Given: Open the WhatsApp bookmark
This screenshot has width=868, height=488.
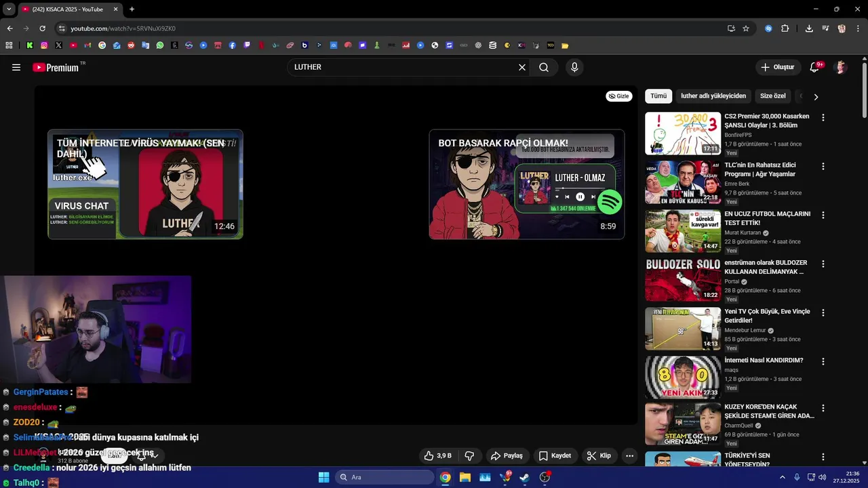Looking at the screenshot, I should [160, 45].
